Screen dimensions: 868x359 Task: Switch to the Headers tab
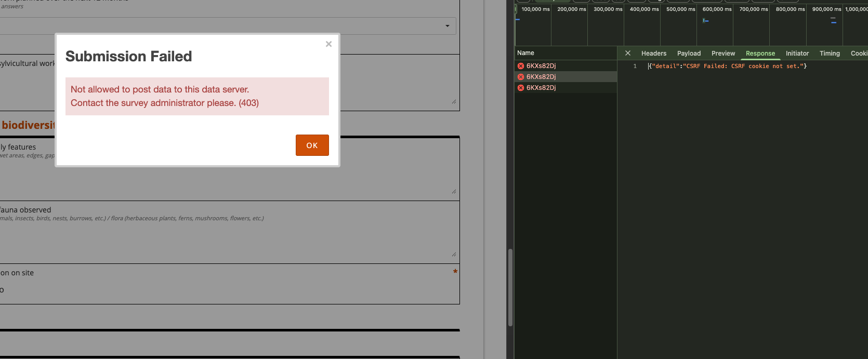point(653,54)
